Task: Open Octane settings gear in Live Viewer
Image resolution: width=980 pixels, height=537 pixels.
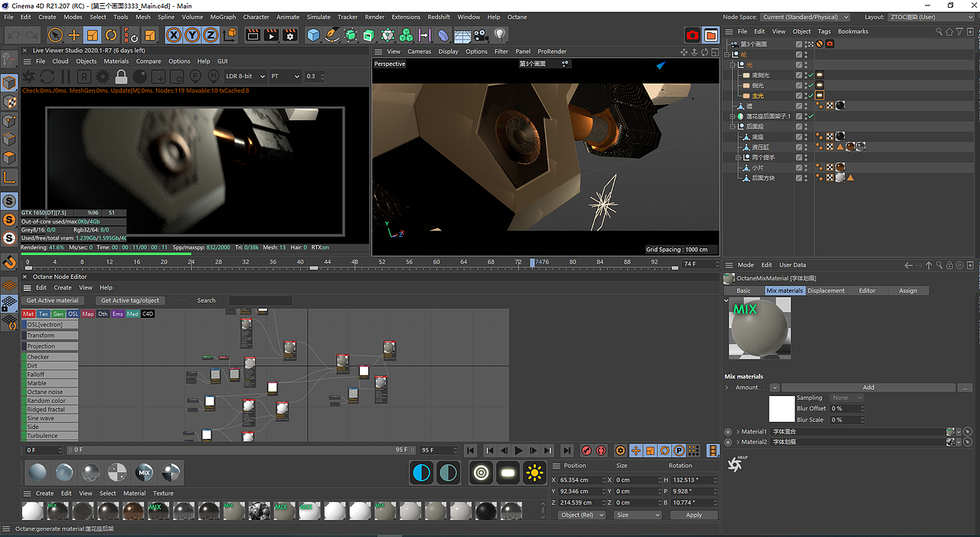Action: pos(103,77)
